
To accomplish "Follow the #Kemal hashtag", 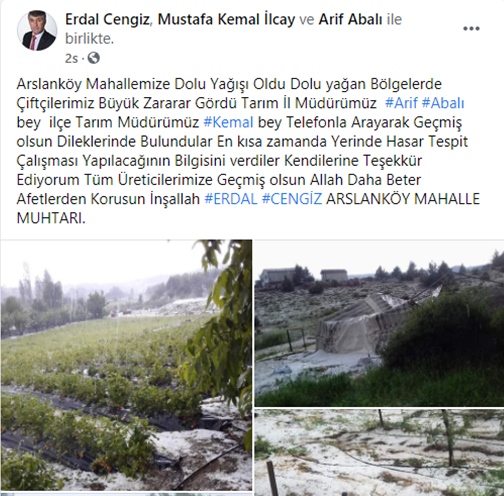I will [x=229, y=122].
